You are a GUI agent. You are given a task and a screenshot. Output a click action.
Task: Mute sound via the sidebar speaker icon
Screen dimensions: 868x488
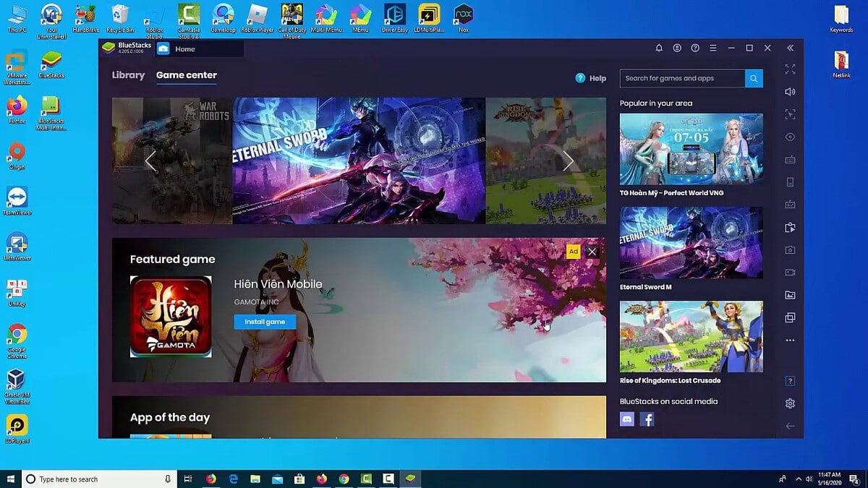click(x=790, y=91)
